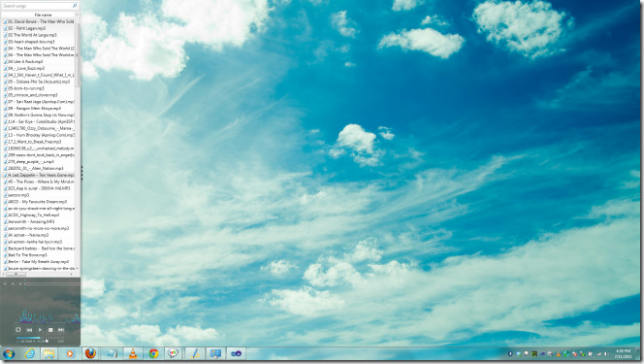
Task: Skip to the next track
Action: [61, 329]
